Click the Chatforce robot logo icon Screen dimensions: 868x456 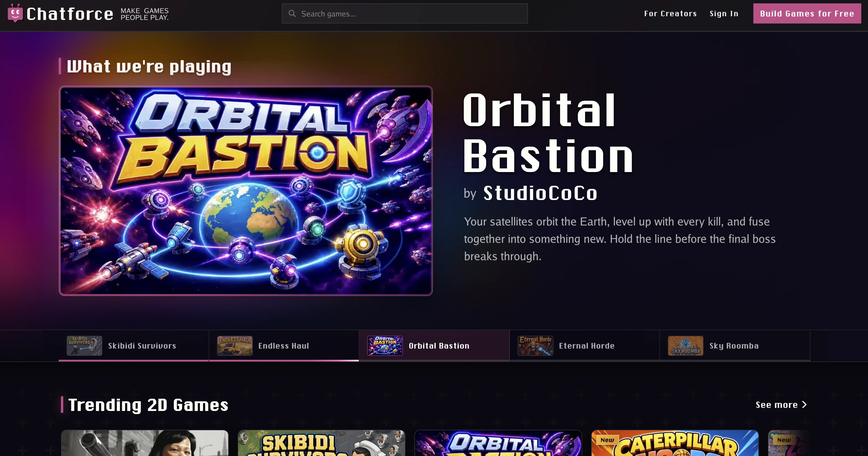15,13
